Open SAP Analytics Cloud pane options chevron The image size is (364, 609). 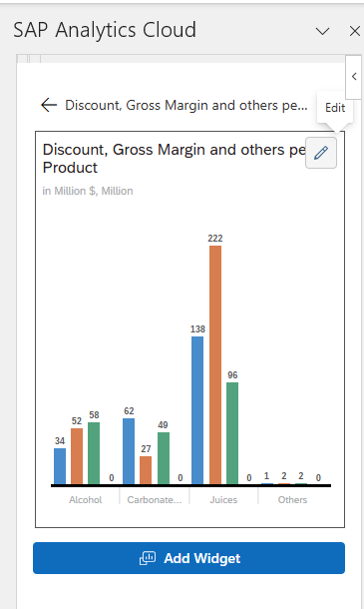point(322,31)
